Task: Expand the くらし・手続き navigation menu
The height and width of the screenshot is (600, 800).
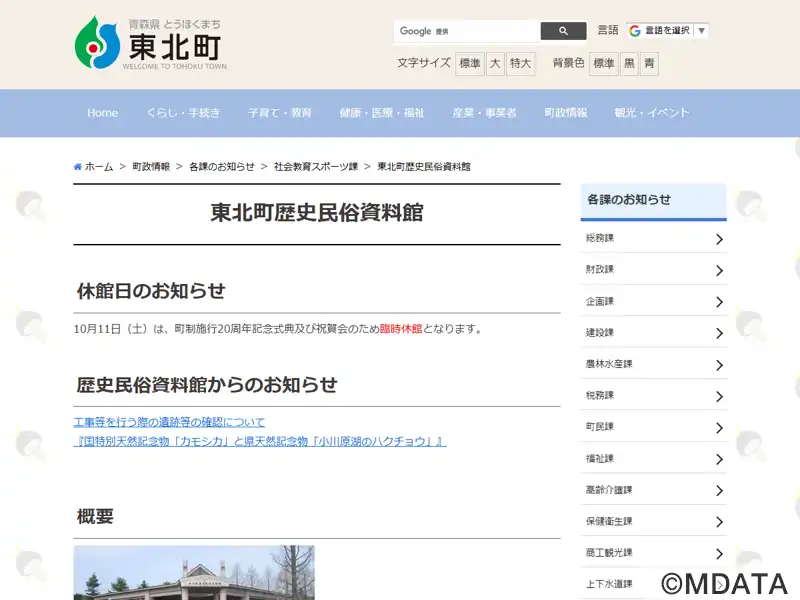Action: (183, 113)
